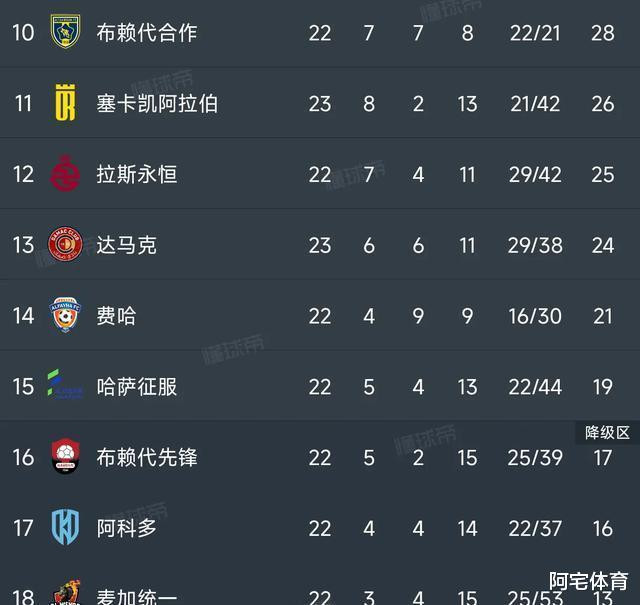Click the 阿科多 light blue shield icon
This screenshot has width=640, height=605.
point(65,527)
